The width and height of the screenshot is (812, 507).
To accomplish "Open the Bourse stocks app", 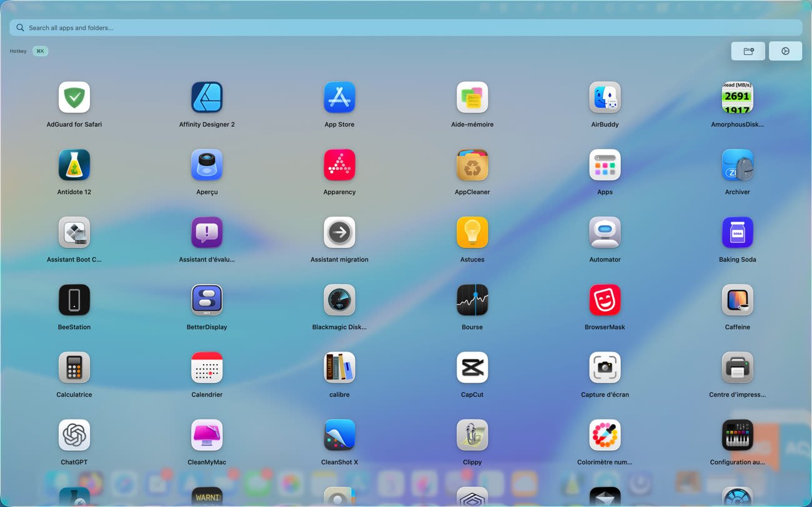I will (x=472, y=300).
